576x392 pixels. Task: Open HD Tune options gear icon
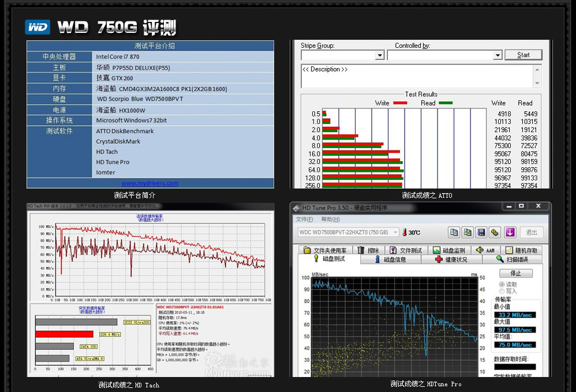(495, 232)
